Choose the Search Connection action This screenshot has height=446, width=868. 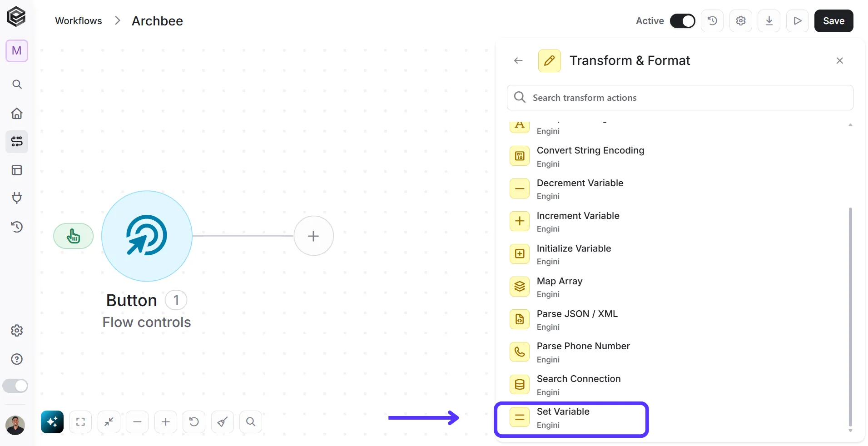(677, 385)
